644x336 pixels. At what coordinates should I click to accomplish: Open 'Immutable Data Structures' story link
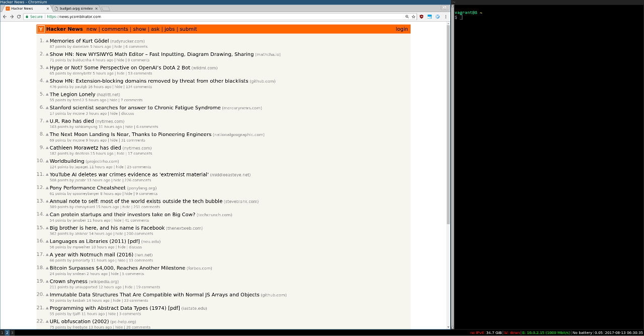tap(154, 295)
